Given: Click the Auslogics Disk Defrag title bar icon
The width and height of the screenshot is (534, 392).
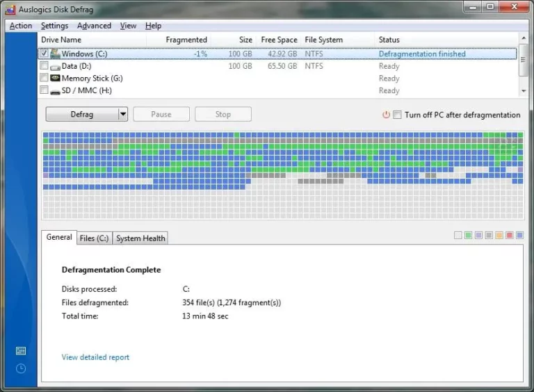Looking at the screenshot, I should click(10, 10).
